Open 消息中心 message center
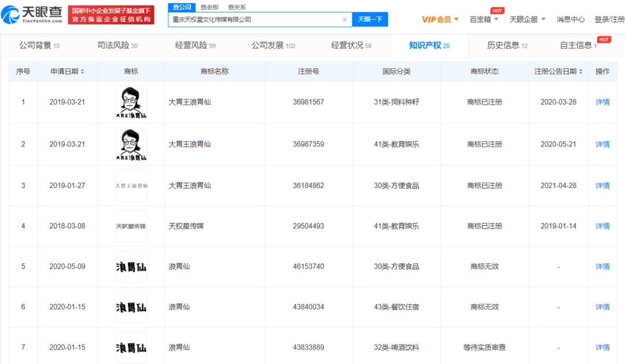This screenshot has width=625, height=364. coord(571,20)
